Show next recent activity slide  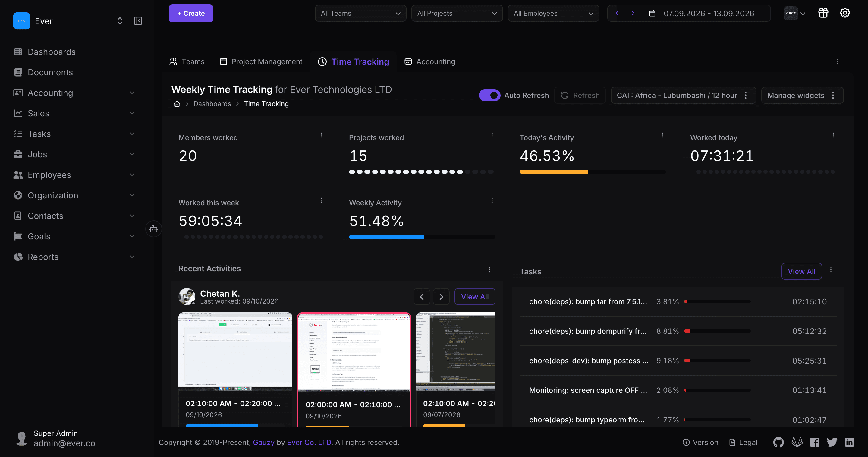click(441, 297)
